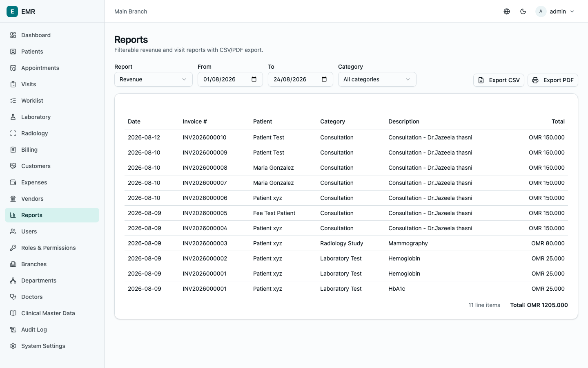The width and height of the screenshot is (588, 368).
Task: Click invoice INV2026000009
Action: pyautogui.click(x=205, y=153)
